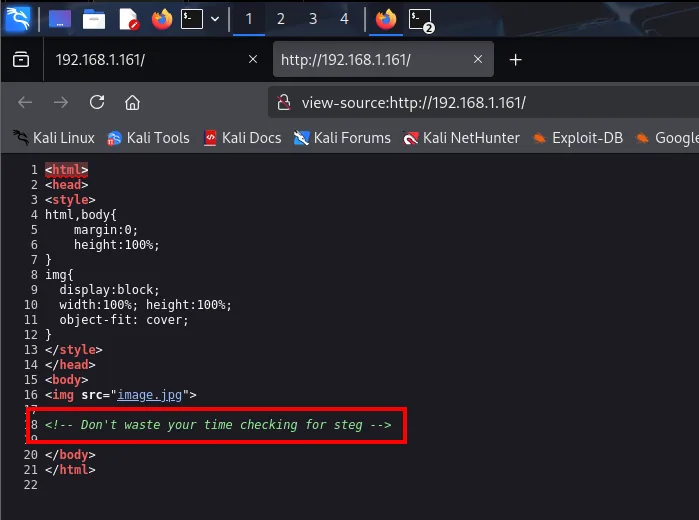Viewport: 699px width, 520px height.
Task: Open a new browser tab
Action: [515, 60]
